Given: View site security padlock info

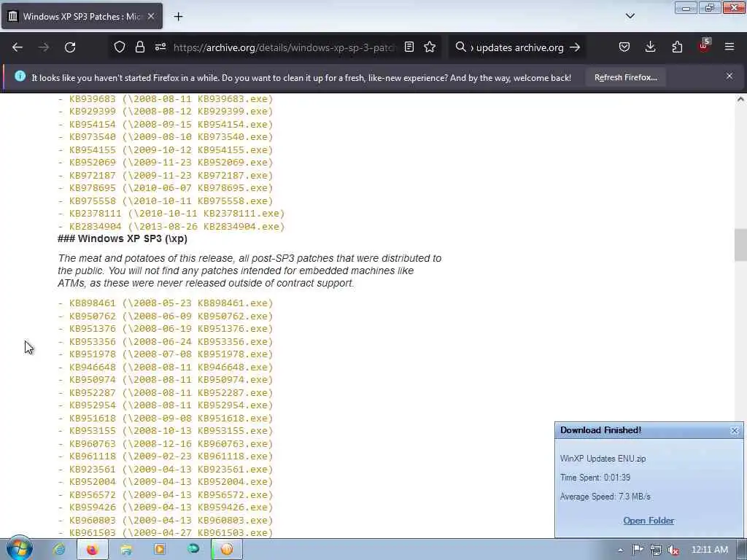Looking at the screenshot, I should point(139,47).
